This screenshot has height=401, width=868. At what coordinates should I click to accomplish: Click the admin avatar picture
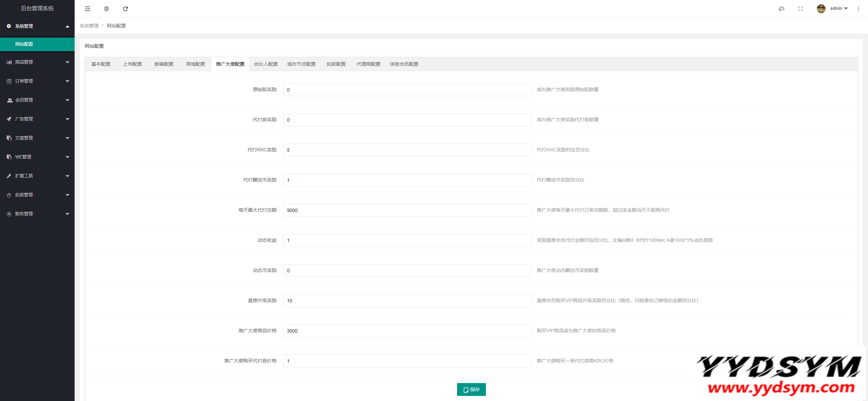[821, 9]
